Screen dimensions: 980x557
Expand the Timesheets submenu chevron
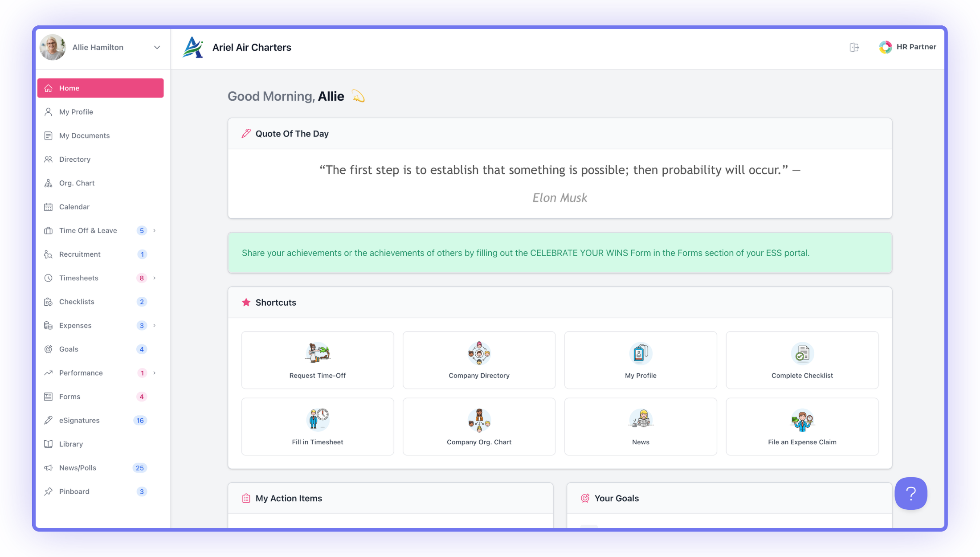click(x=154, y=278)
